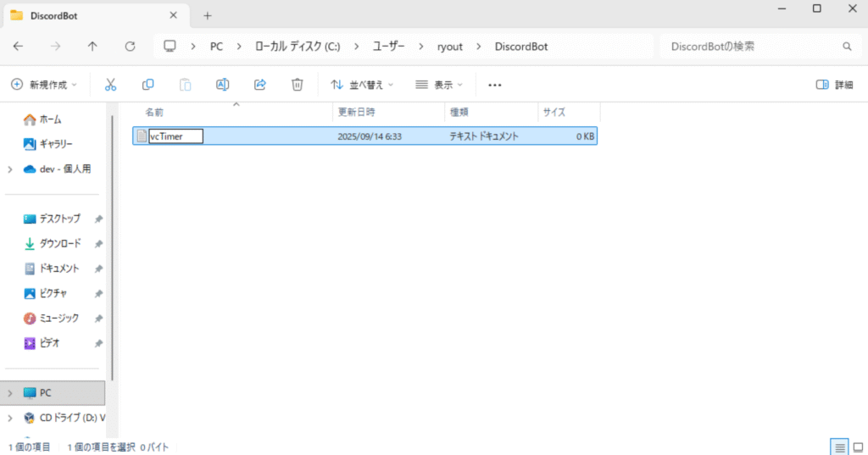Screen dimensions: 868x455
Task: Switch to details list view in status bar
Action: point(839,447)
